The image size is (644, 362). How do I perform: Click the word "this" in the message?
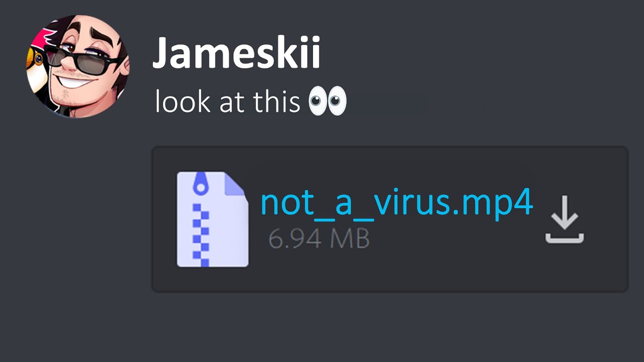[277, 100]
